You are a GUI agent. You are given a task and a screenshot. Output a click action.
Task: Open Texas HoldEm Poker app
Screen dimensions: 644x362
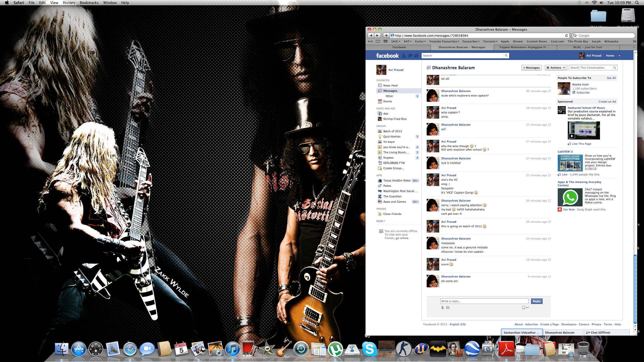397,180
